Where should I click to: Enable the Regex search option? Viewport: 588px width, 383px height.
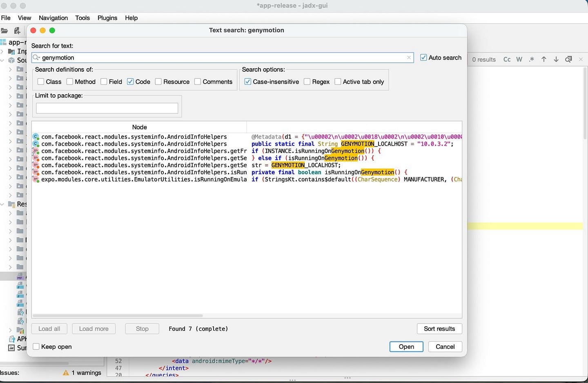pos(307,82)
